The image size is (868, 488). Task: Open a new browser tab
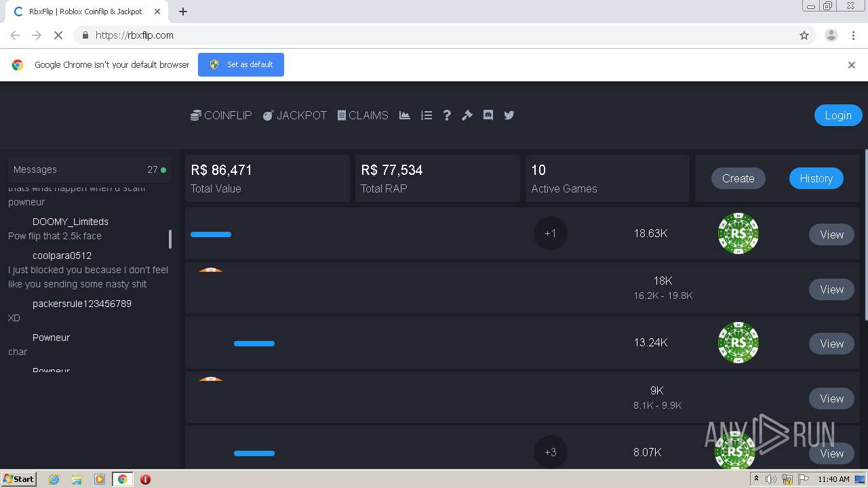tap(183, 12)
